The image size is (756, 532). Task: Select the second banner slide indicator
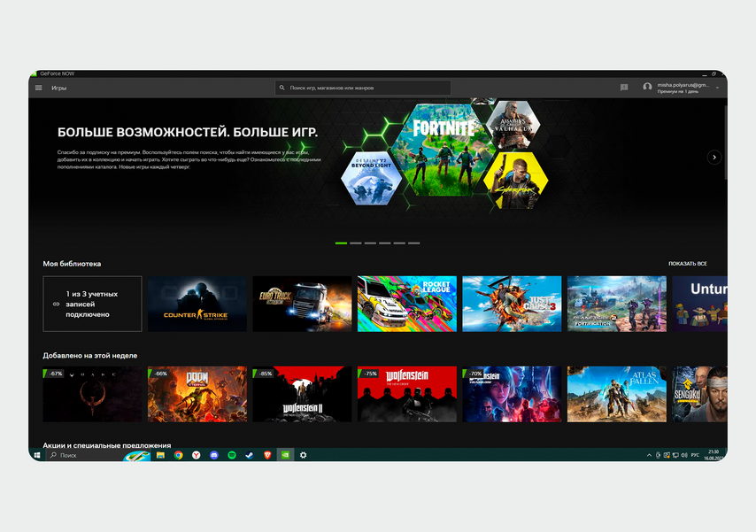point(356,243)
